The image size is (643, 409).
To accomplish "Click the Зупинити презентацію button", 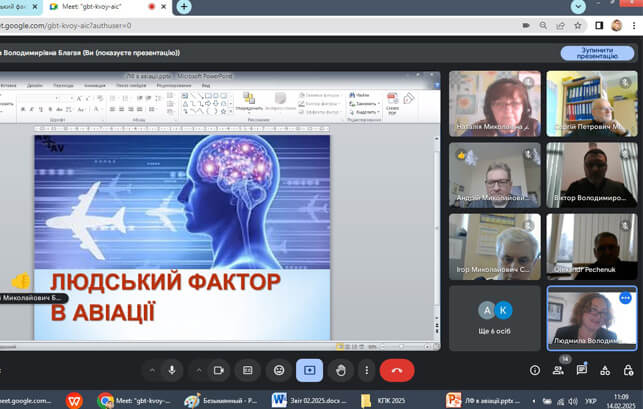I will 597,53.
